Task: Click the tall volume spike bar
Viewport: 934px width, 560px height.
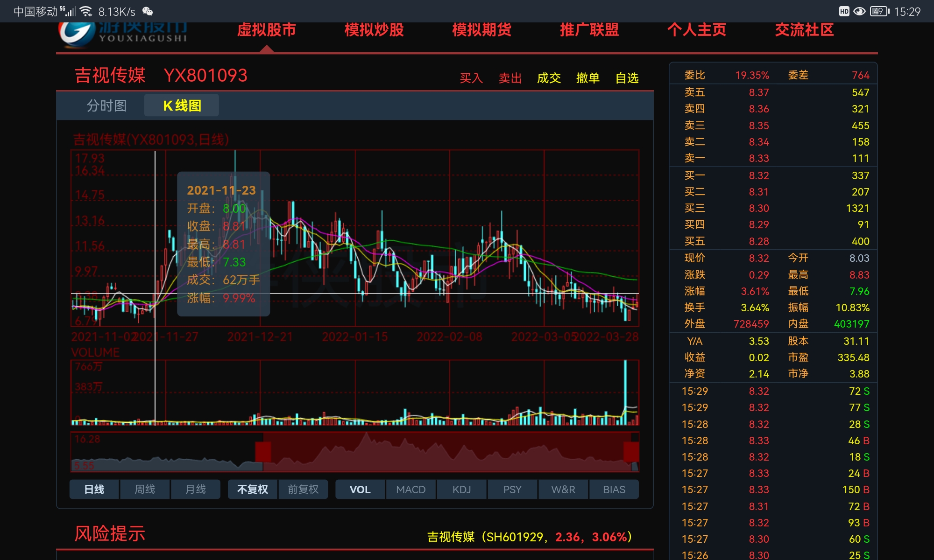Action: click(625, 392)
